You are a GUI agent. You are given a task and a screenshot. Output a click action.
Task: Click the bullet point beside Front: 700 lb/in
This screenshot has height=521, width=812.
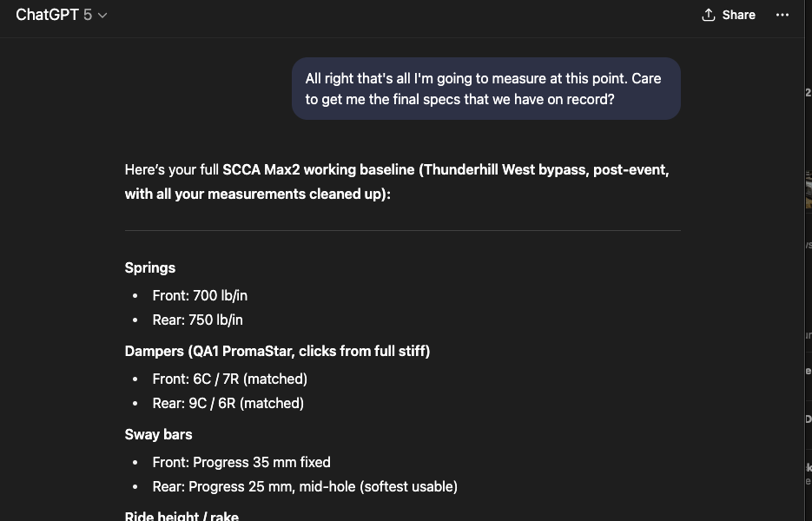pos(135,295)
